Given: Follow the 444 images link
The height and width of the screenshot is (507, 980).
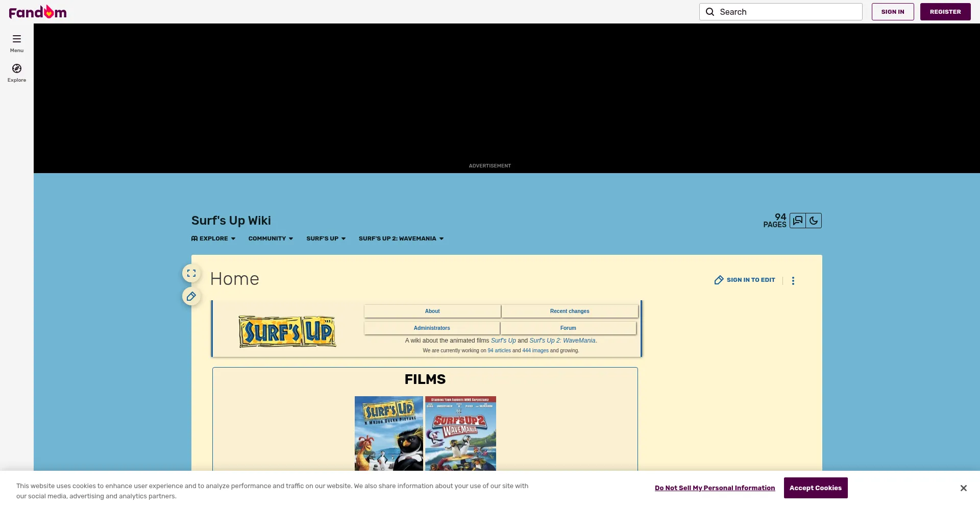Looking at the screenshot, I should click(535, 351).
